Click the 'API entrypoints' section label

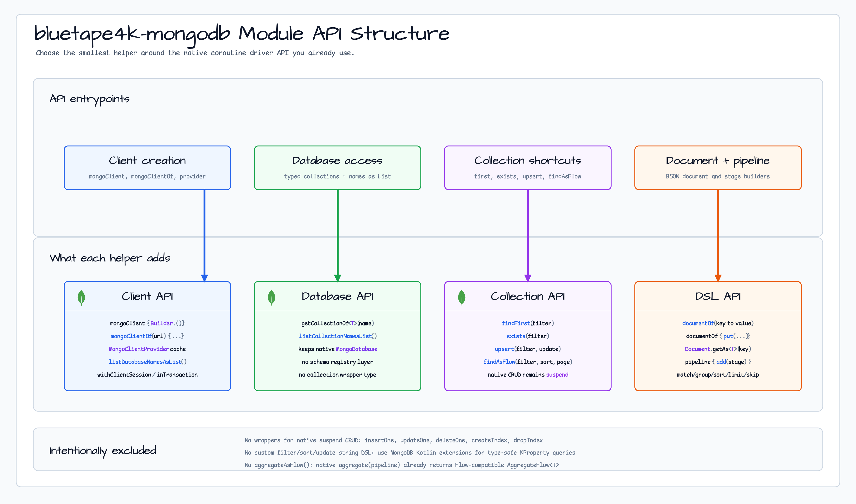pyautogui.click(x=90, y=99)
